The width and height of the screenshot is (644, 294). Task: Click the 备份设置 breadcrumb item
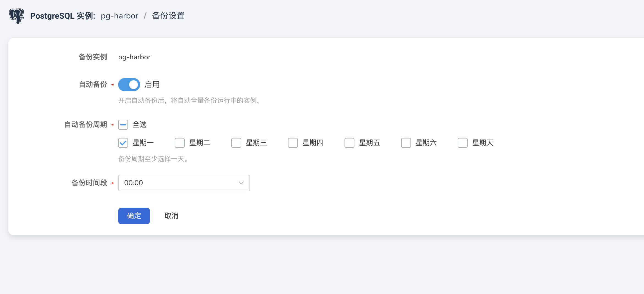(x=168, y=16)
